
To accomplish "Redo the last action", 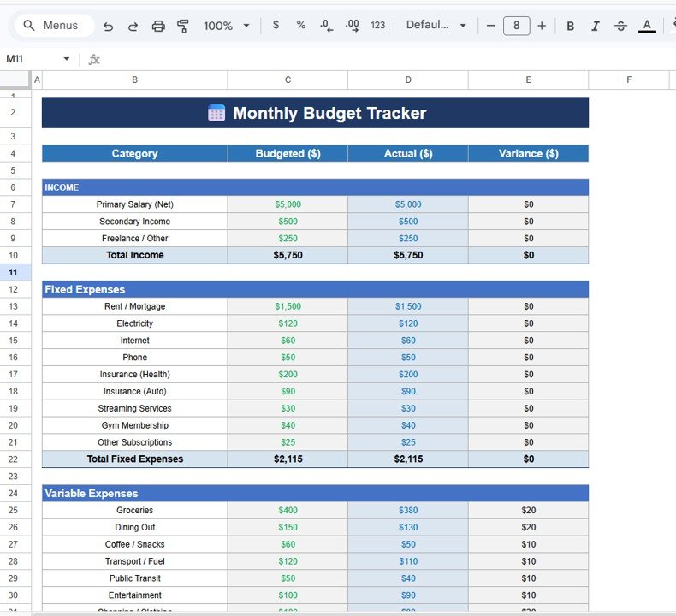I will click(133, 26).
